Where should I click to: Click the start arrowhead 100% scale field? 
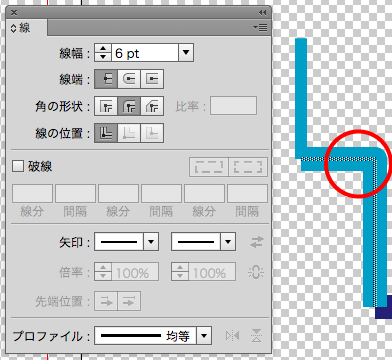point(135,272)
